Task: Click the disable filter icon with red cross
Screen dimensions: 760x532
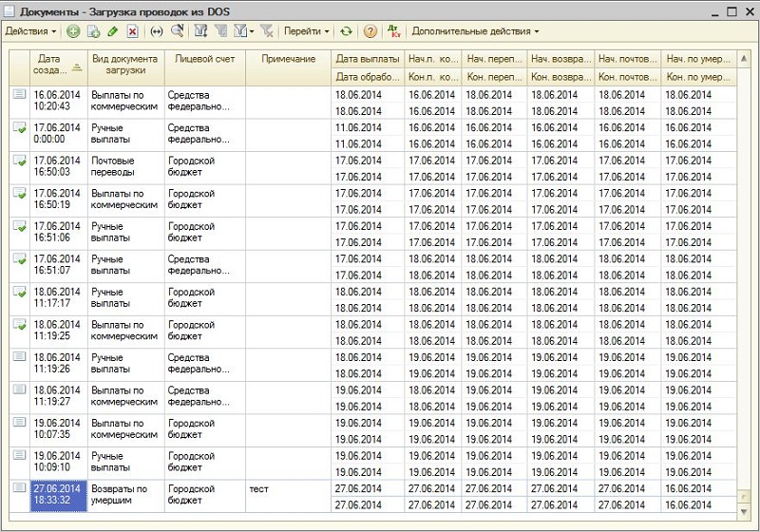Action: click(x=267, y=31)
